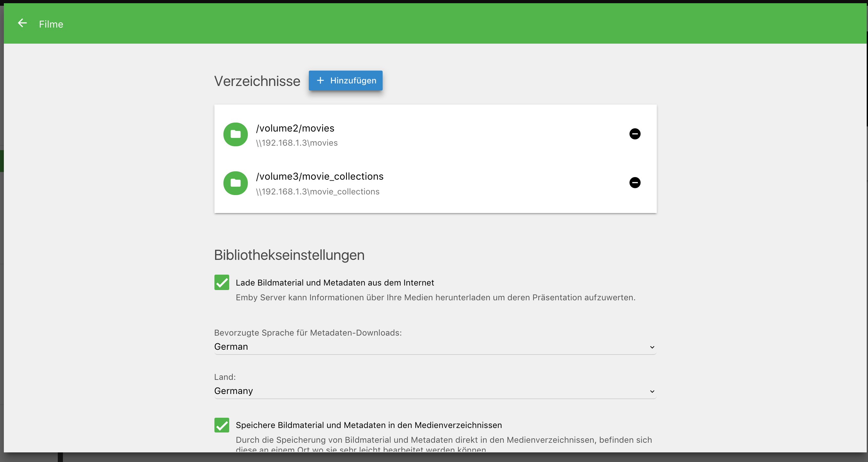Click the Verzeichnisse heading
The height and width of the screenshot is (462, 868).
click(x=257, y=81)
